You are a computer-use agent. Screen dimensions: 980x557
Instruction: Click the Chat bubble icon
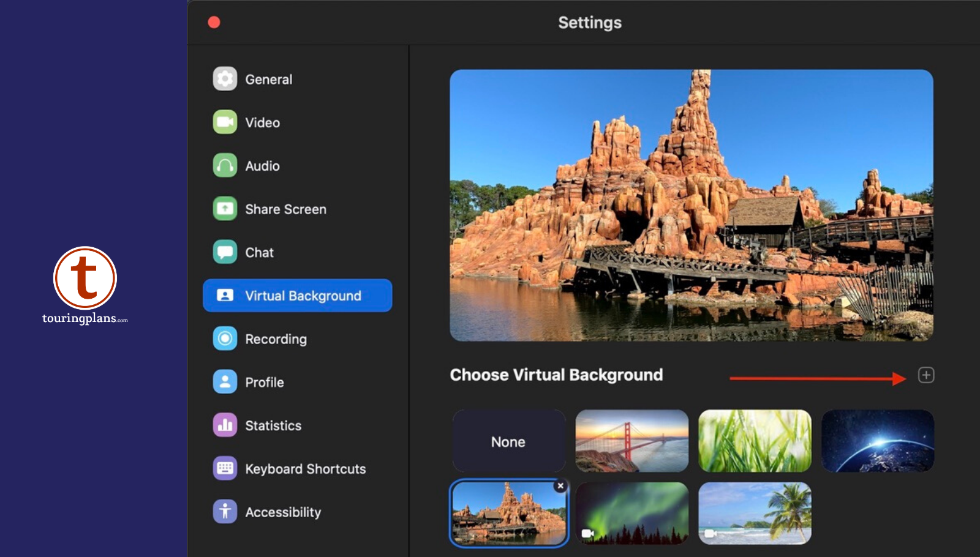tap(225, 252)
